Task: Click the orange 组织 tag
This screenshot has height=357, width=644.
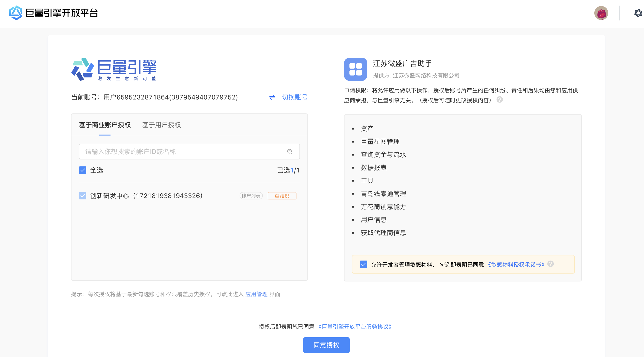Action: pyautogui.click(x=282, y=196)
